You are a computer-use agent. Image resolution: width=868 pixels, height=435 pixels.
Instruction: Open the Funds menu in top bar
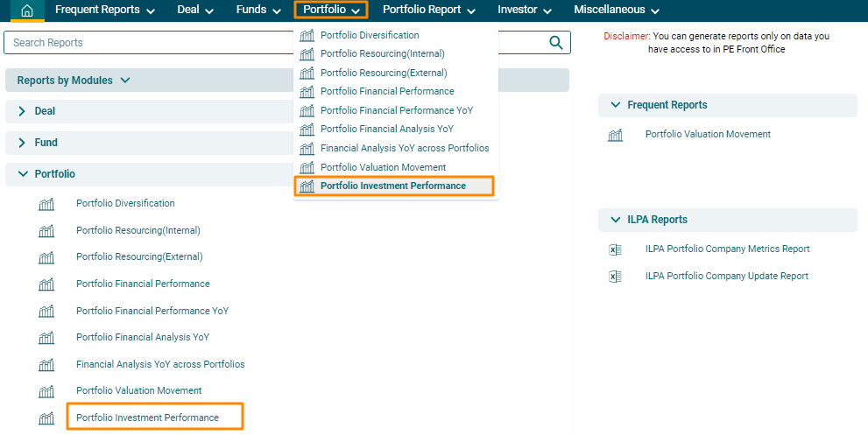pos(258,11)
